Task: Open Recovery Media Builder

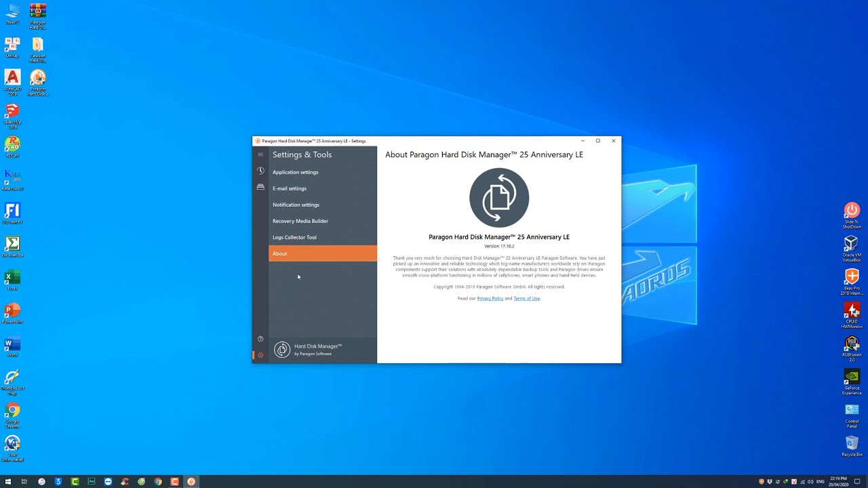Action: pyautogui.click(x=323, y=221)
